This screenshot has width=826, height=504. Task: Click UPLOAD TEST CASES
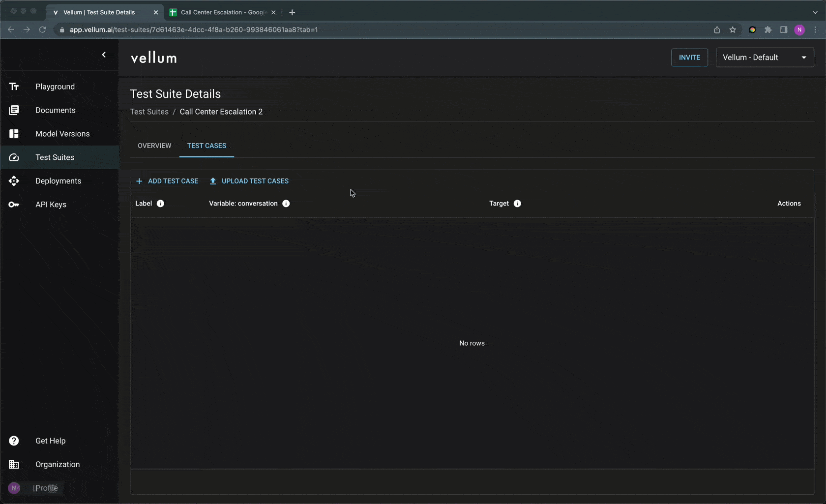click(x=249, y=181)
